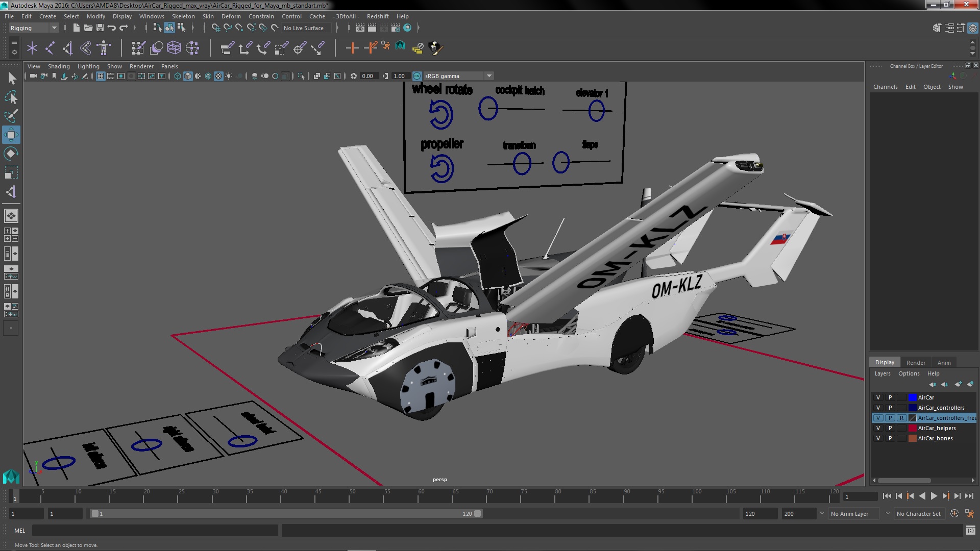This screenshot has width=980, height=551.
Task: Select the Move tool in toolbox
Action: [11, 135]
